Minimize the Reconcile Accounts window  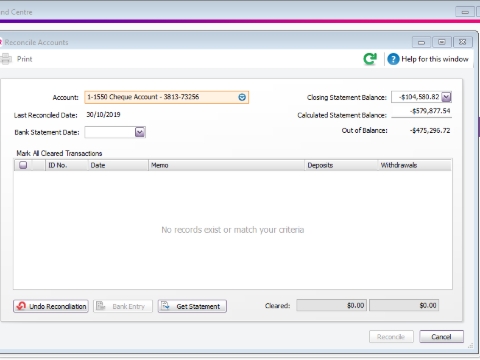[421, 42]
